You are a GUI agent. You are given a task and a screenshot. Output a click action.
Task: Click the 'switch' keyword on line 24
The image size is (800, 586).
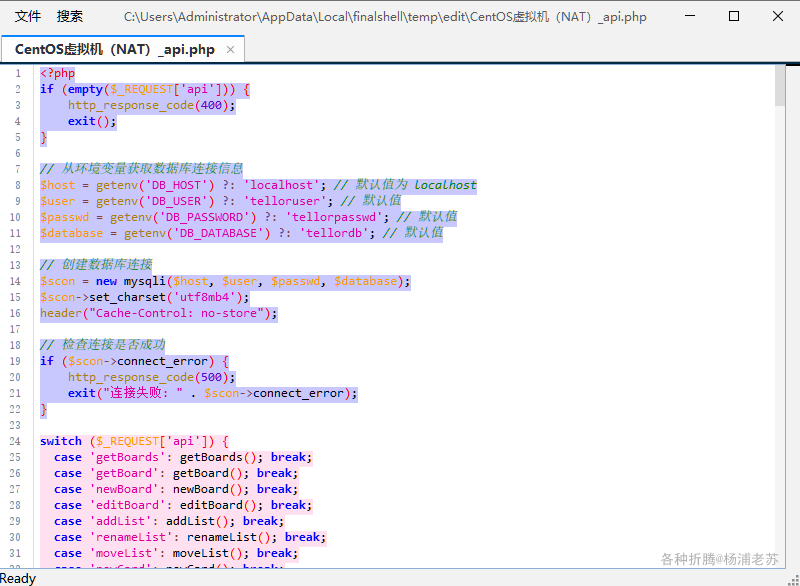coord(61,441)
